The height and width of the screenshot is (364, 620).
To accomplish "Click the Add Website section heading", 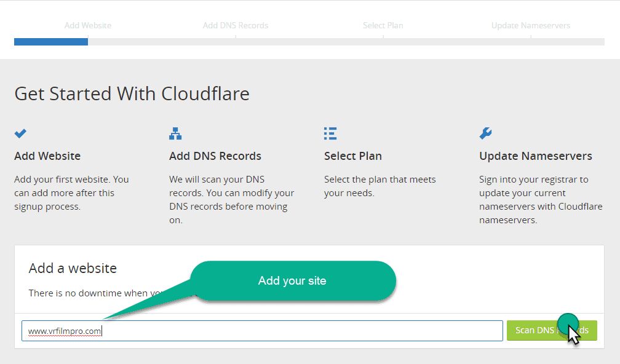I will 47,156.
